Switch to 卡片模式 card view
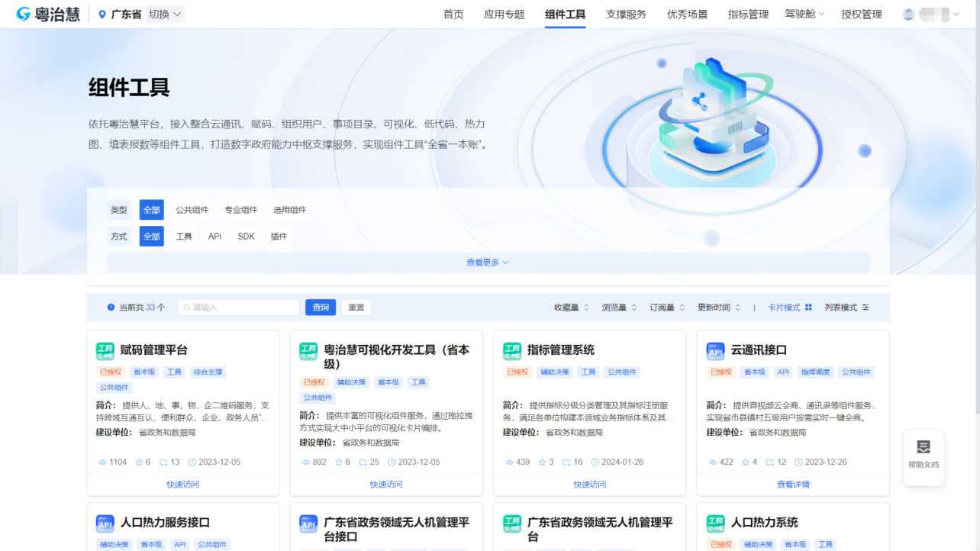 (789, 308)
